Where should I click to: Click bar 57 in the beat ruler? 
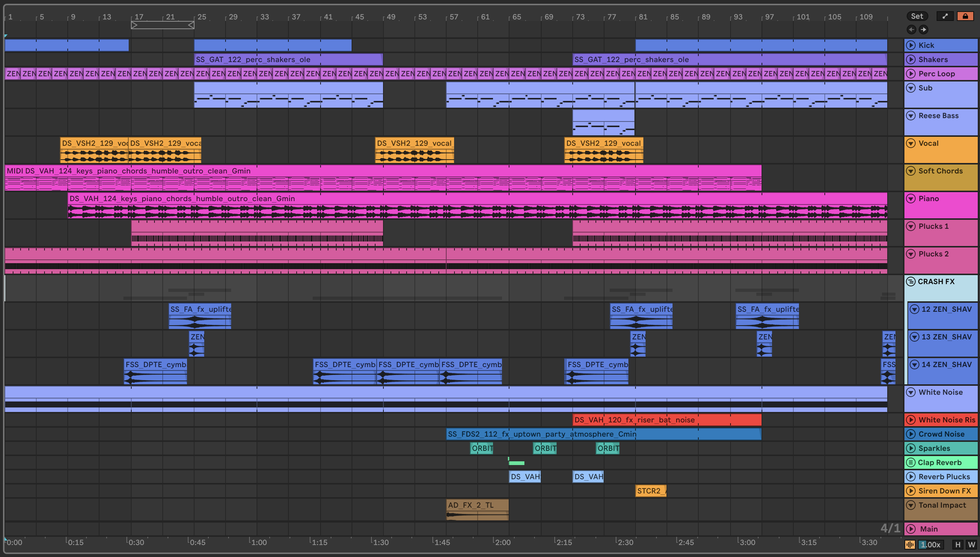click(x=454, y=17)
